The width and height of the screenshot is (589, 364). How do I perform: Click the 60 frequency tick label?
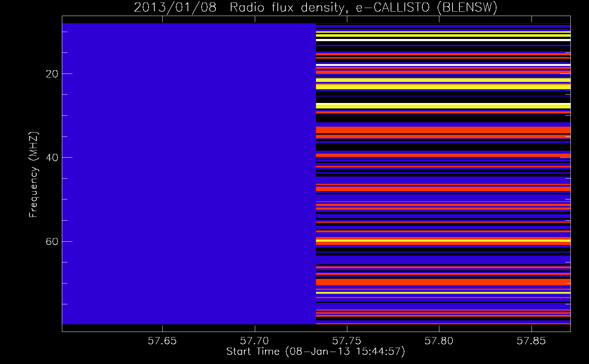point(52,241)
